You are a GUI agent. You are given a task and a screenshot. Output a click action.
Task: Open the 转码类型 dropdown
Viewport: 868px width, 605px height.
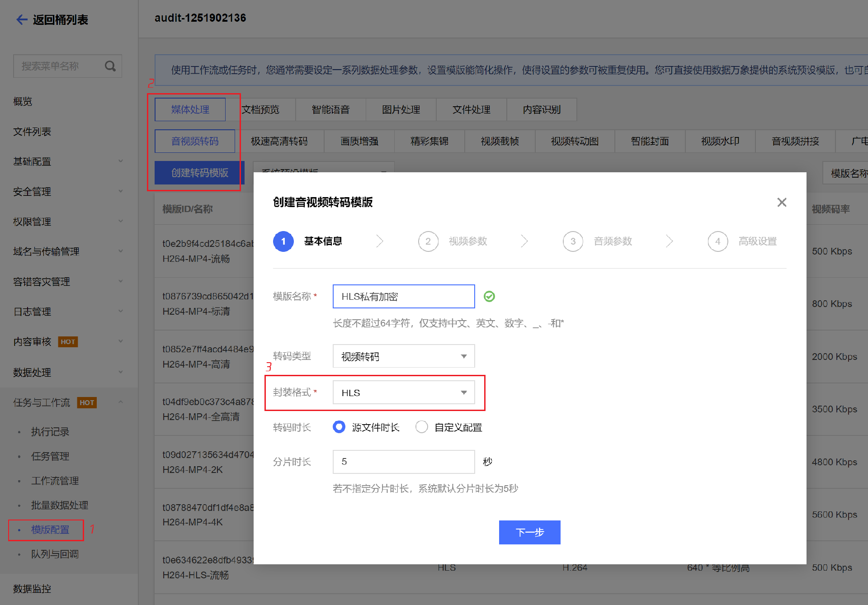pyautogui.click(x=403, y=356)
